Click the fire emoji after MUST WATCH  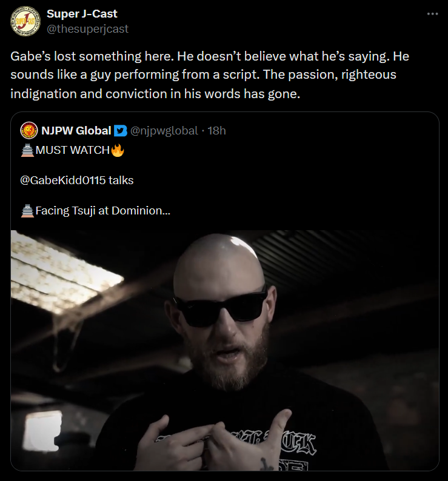pos(118,150)
